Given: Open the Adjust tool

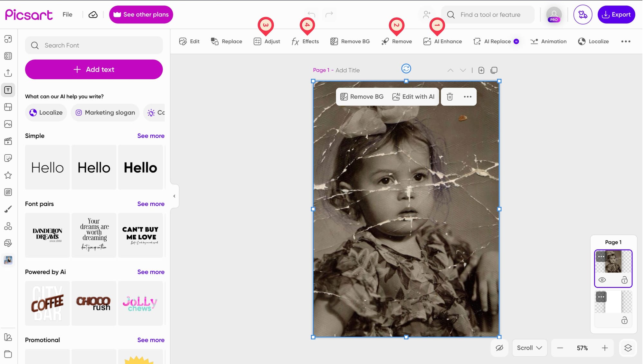Looking at the screenshot, I should (x=267, y=41).
